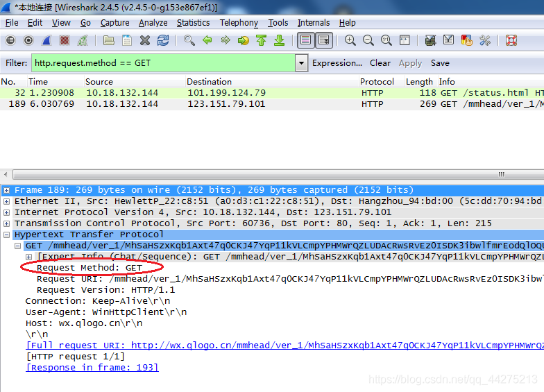The width and height of the screenshot is (544, 392).
Task: Toggle colorize packet list button
Action: tap(305, 40)
